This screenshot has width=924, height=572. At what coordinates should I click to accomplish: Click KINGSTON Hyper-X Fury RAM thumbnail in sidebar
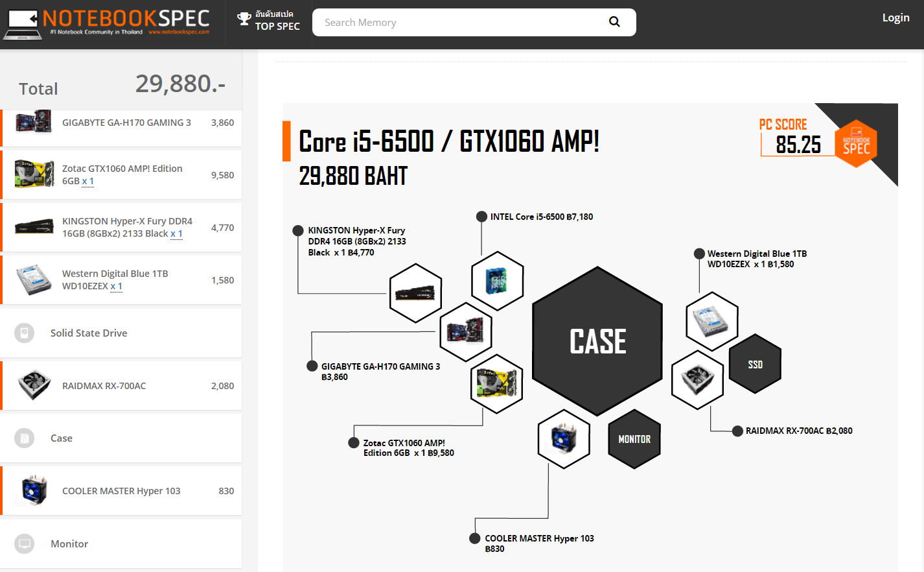[x=34, y=227]
